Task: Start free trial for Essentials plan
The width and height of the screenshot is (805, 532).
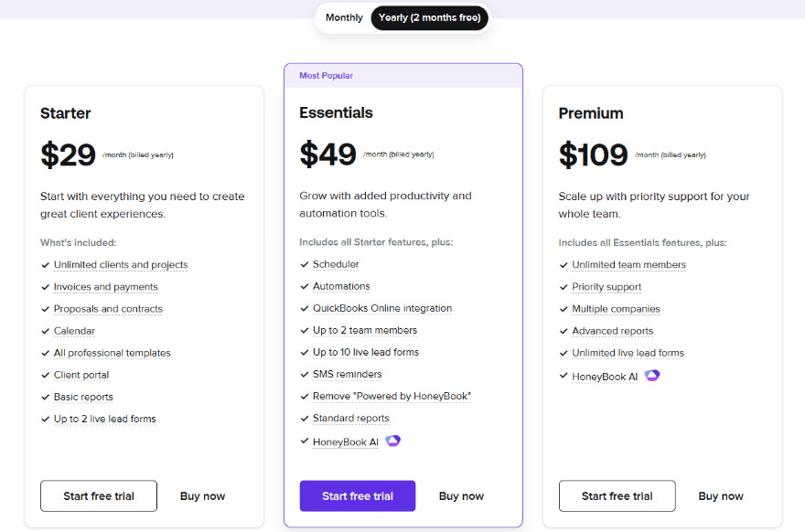Action: pos(358,496)
